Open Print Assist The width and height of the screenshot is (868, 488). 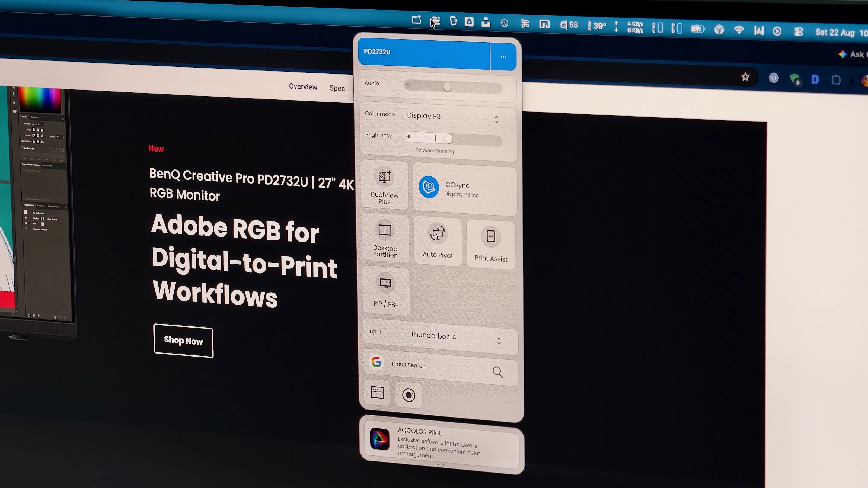tap(491, 245)
